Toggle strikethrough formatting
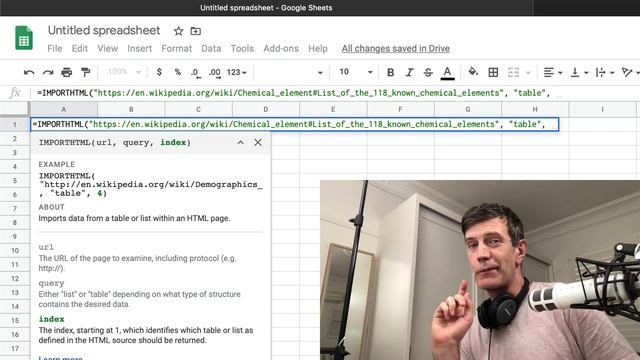640x360 pixels. pyautogui.click(x=428, y=73)
